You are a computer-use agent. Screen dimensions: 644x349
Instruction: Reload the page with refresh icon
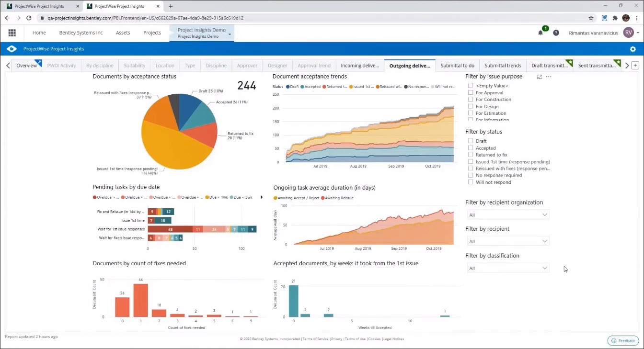(29, 18)
